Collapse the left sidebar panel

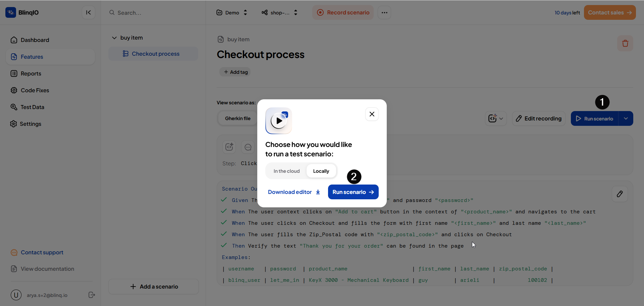[x=89, y=12]
